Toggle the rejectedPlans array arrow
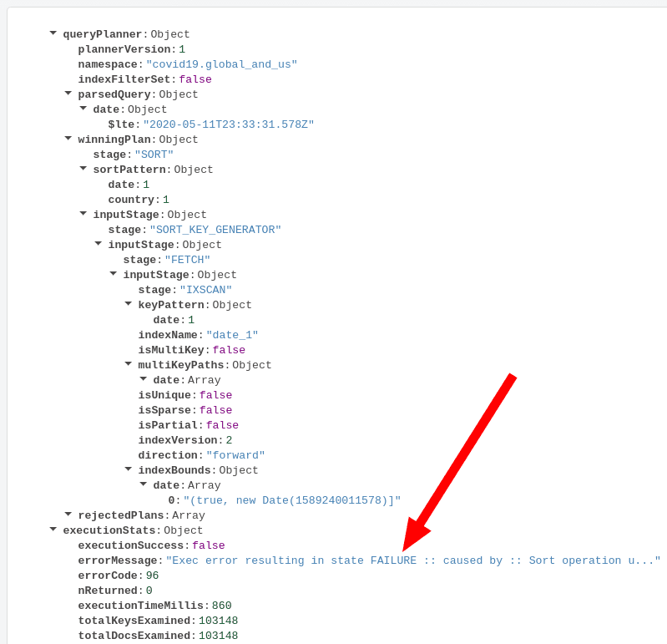 coord(68,515)
